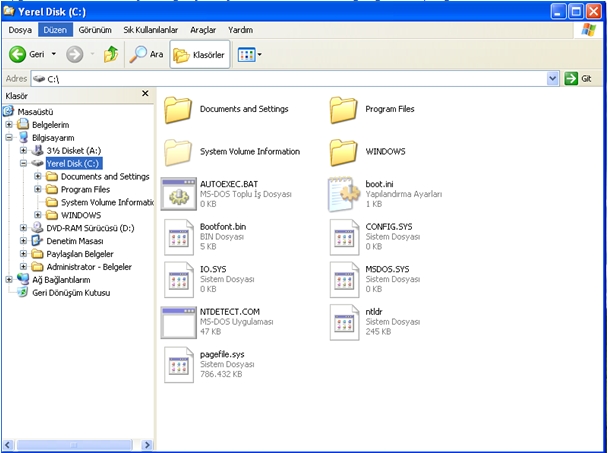
Task: Close the Klasör side pane
Action: tap(145, 93)
